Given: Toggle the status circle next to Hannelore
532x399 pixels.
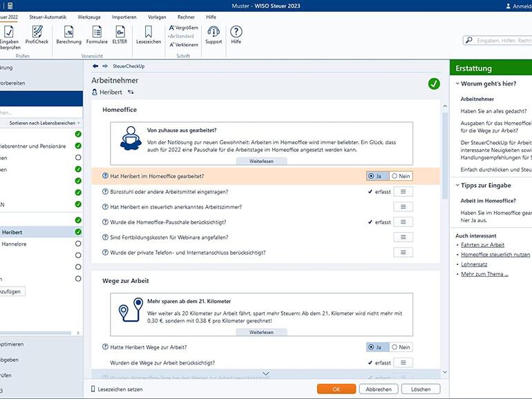Looking at the screenshot, I should [x=78, y=244].
